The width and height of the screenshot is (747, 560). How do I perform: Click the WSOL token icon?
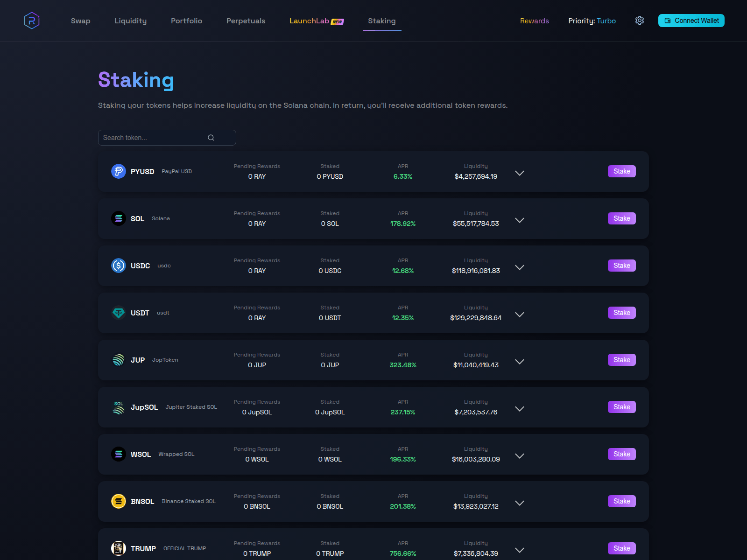point(119,454)
